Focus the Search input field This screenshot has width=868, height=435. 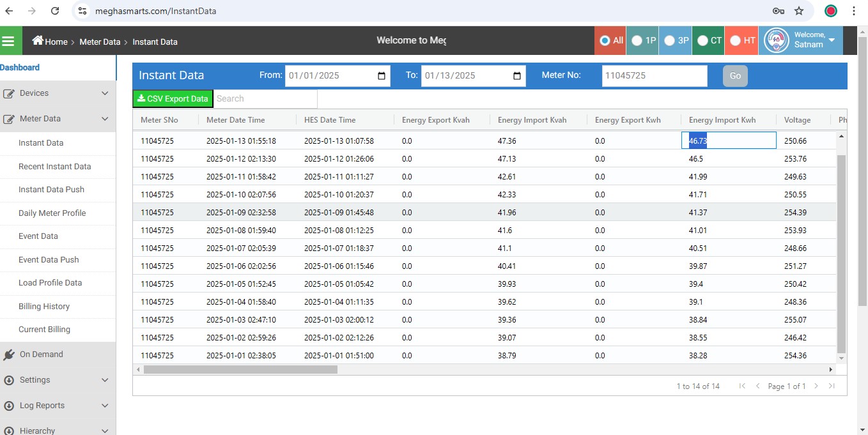point(265,99)
